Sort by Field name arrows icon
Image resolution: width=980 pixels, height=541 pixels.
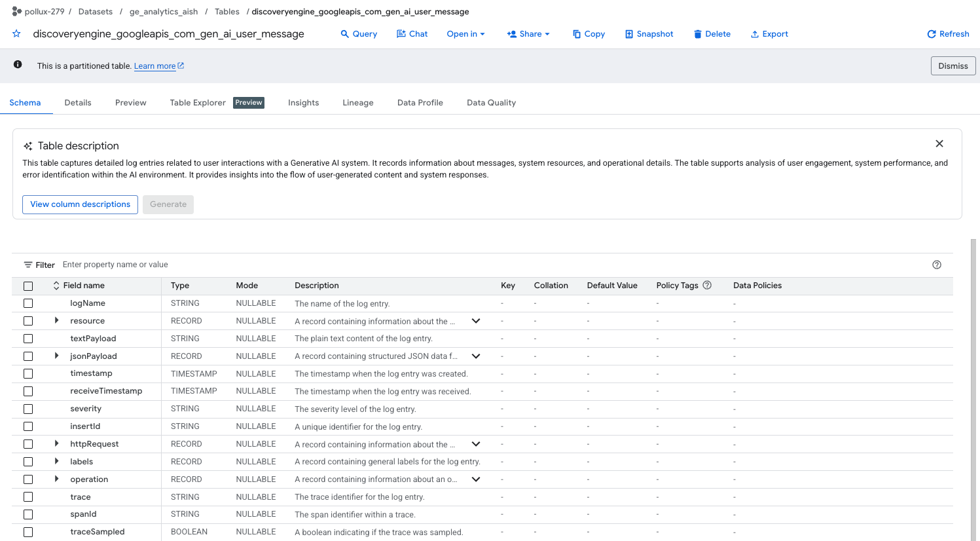coord(56,286)
